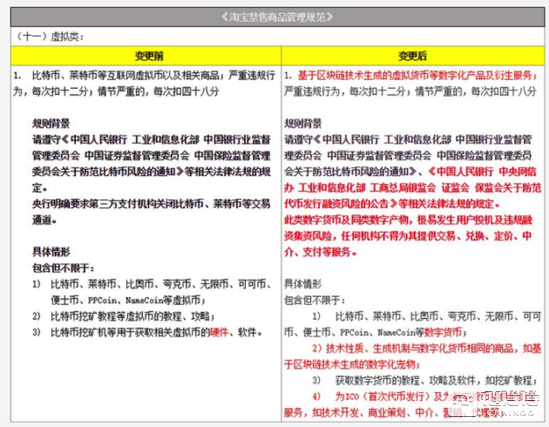The width and height of the screenshot is (549, 427).
Task: Click the yellow 变更后 column header
Action: 412,56
